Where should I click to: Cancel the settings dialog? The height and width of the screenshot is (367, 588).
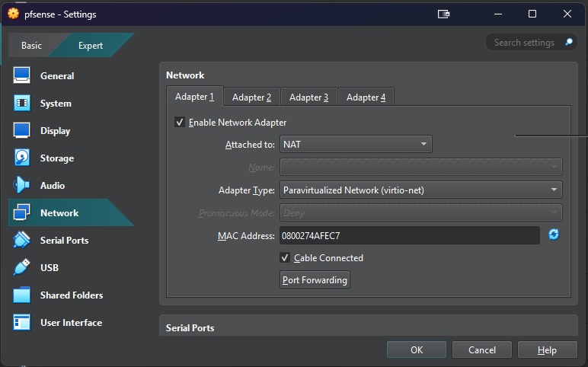[482, 349]
